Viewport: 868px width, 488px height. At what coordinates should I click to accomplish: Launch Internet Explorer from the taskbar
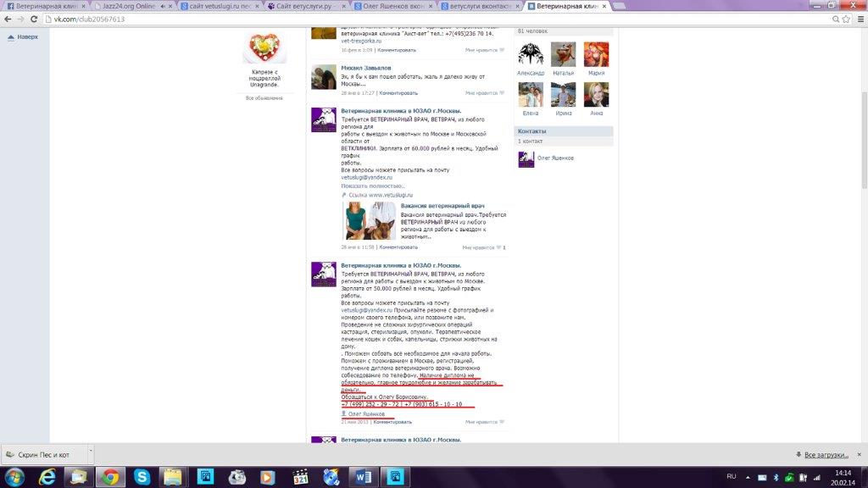tap(47, 476)
